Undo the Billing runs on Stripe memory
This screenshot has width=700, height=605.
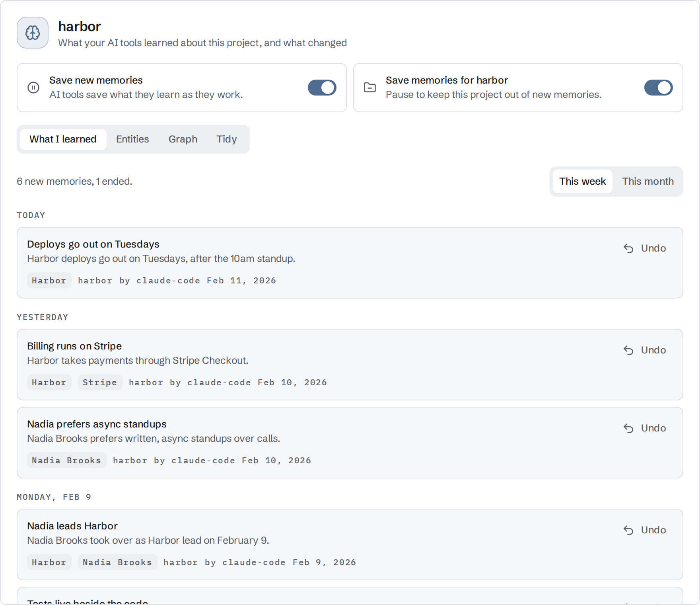pyautogui.click(x=645, y=350)
